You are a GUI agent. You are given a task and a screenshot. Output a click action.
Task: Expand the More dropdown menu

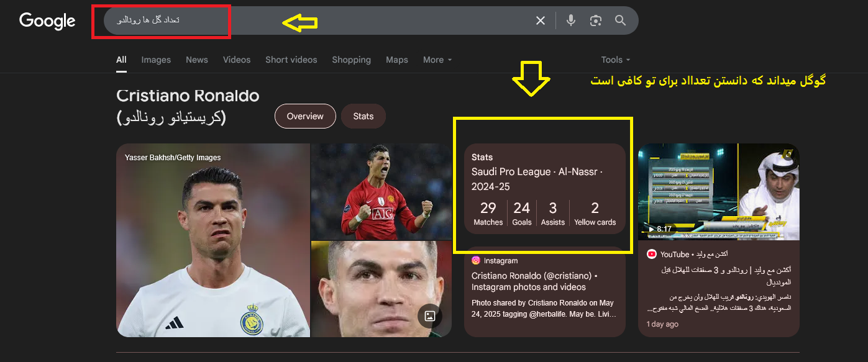click(437, 60)
